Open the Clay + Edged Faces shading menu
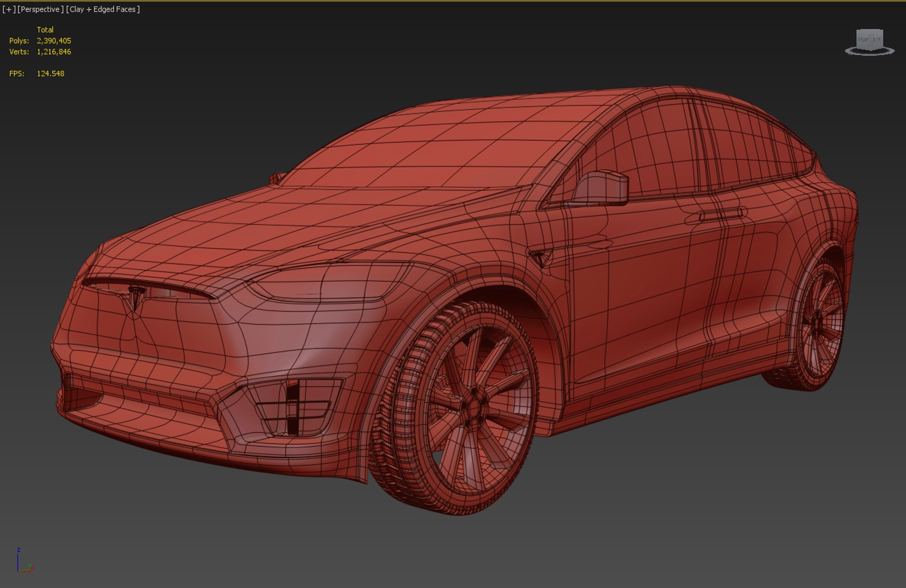Image resolution: width=906 pixels, height=588 pixels. [103, 9]
